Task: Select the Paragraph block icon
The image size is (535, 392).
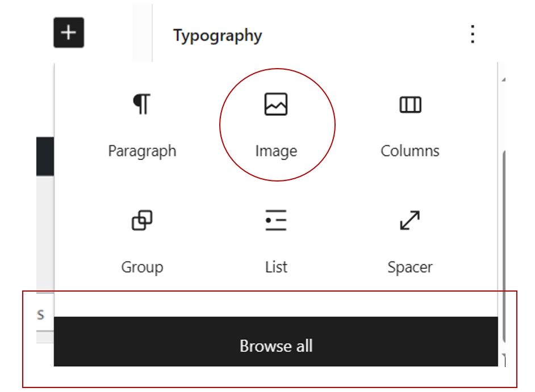Action: [142, 104]
